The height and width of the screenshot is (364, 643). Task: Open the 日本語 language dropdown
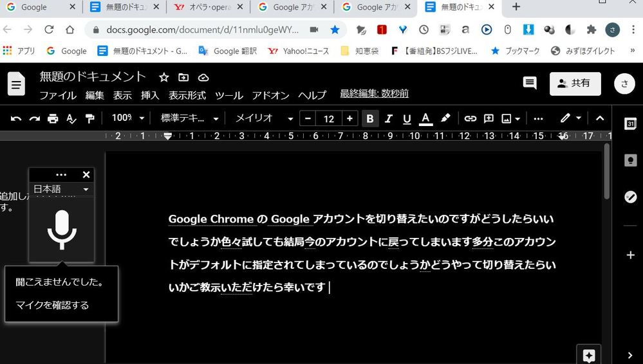pos(61,189)
